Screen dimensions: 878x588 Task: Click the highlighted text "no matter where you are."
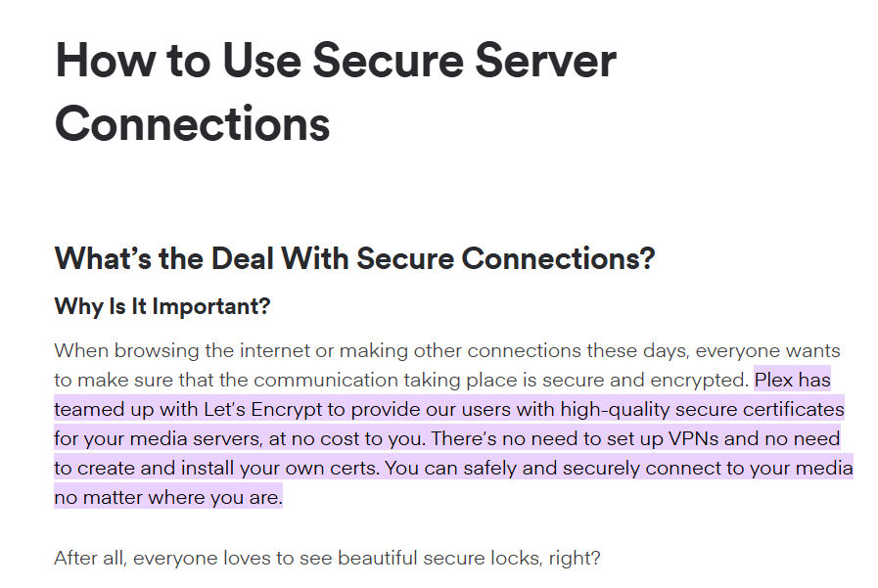[168, 497]
